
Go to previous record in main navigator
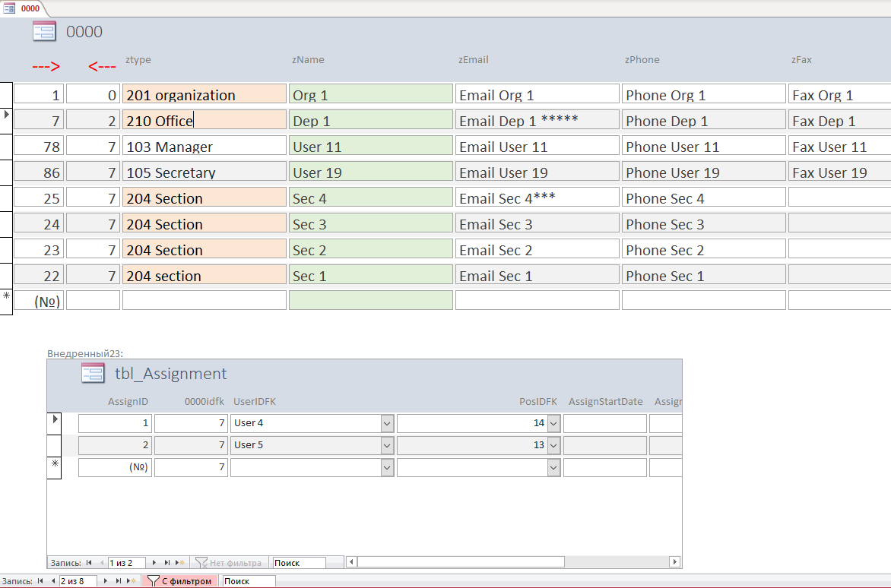point(52,581)
